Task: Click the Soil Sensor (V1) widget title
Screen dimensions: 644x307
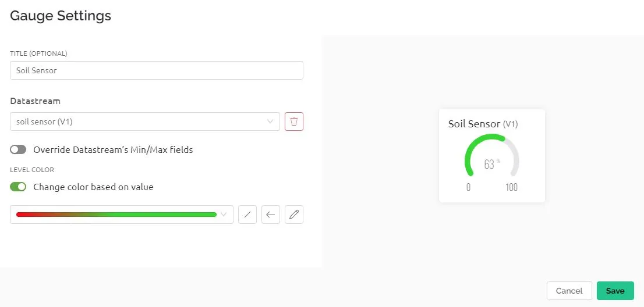Action: [x=483, y=124]
